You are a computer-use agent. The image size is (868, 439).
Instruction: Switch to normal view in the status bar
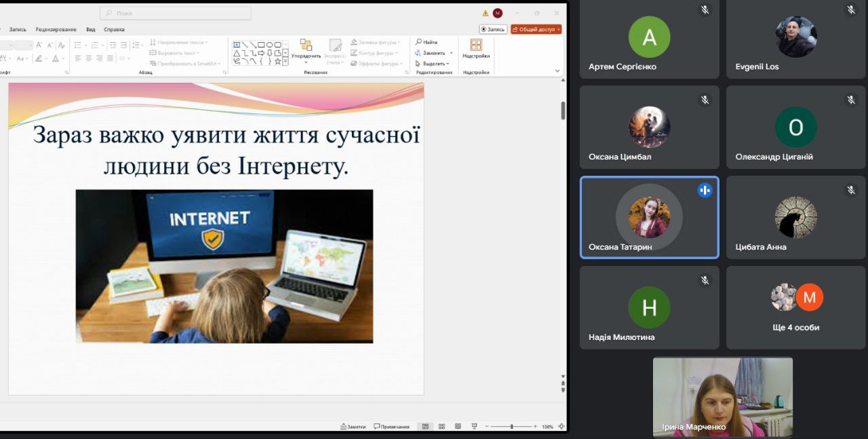(425, 426)
